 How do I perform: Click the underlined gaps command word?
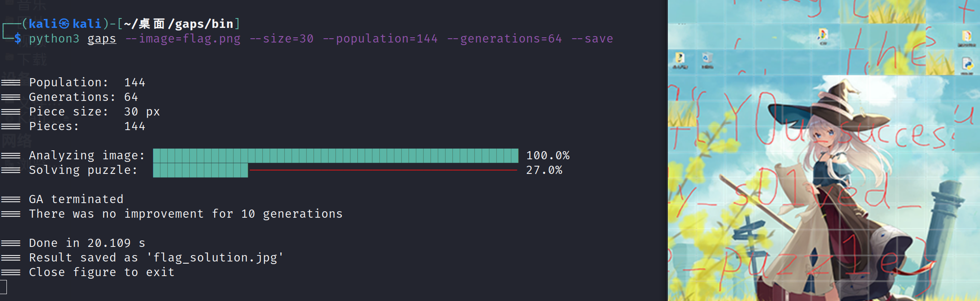[x=101, y=39]
